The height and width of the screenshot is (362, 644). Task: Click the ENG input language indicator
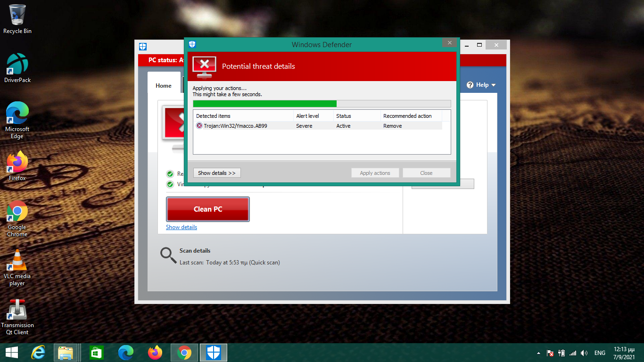click(600, 353)
